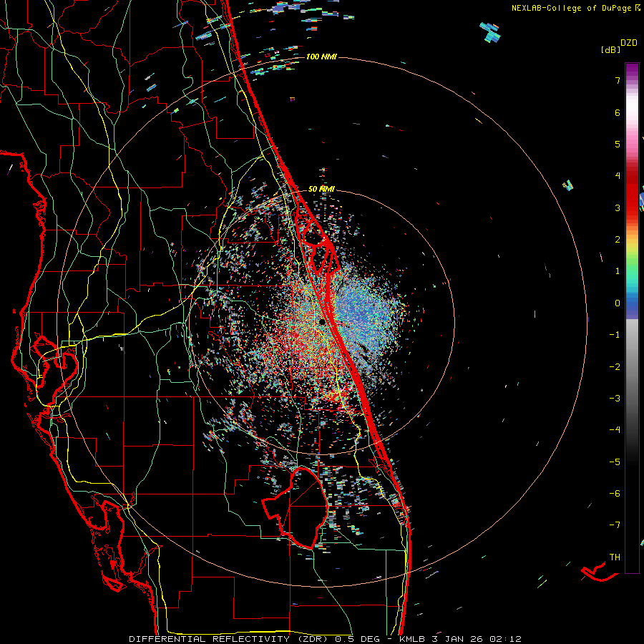The height and width of the screenshot is (644, 644).
Task: Click the positive 3 scale value
Action: (x=618, y=208)
